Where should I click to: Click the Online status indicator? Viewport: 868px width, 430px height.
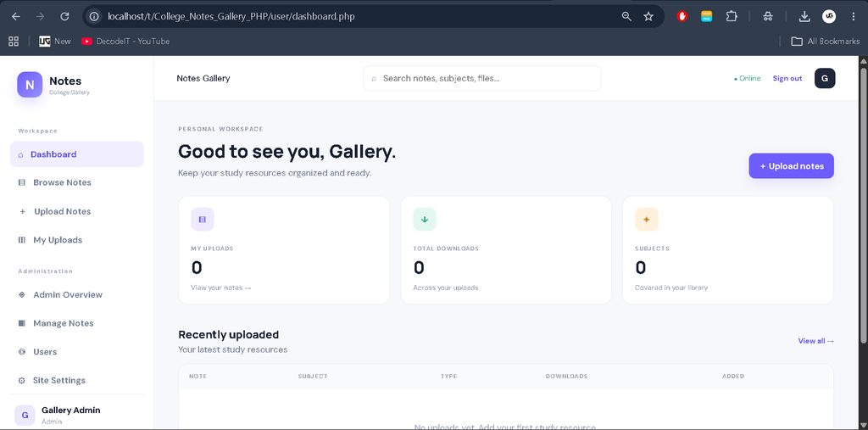(x=748, y=79)
